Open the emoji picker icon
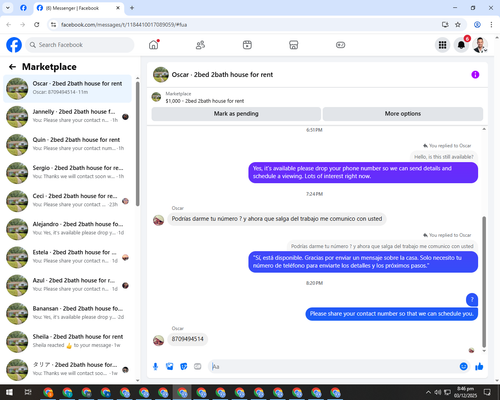 coord(463,367)
